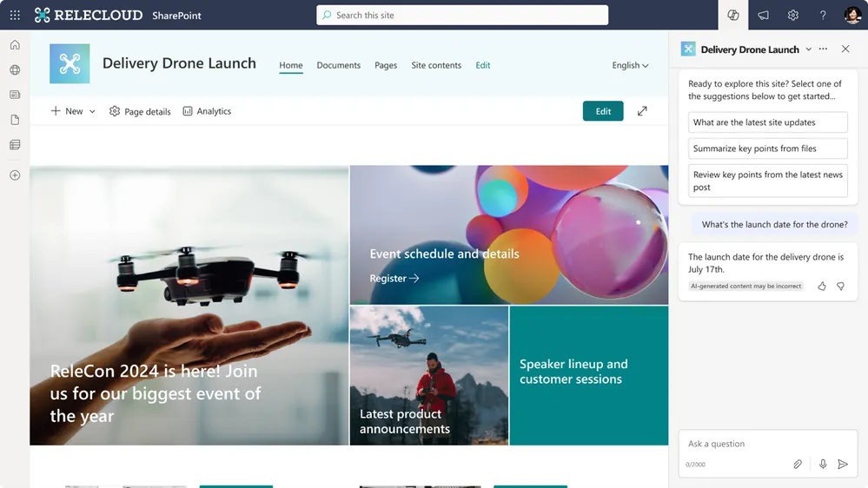This screenshot has width=868, height=488.
Task: Open the settings gear icon
Action: tap(793, 15)
